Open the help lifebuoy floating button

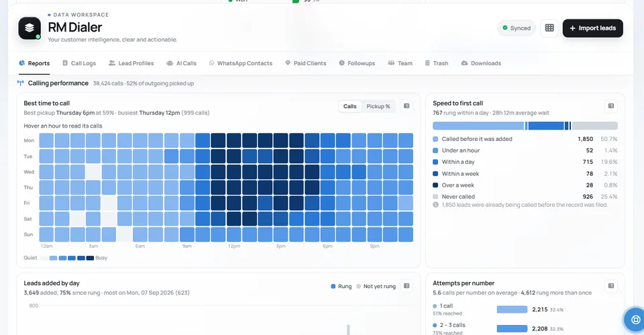pos(635,320)
